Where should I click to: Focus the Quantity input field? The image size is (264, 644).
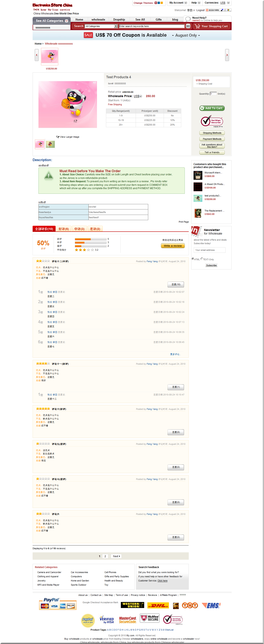[213, 94]
